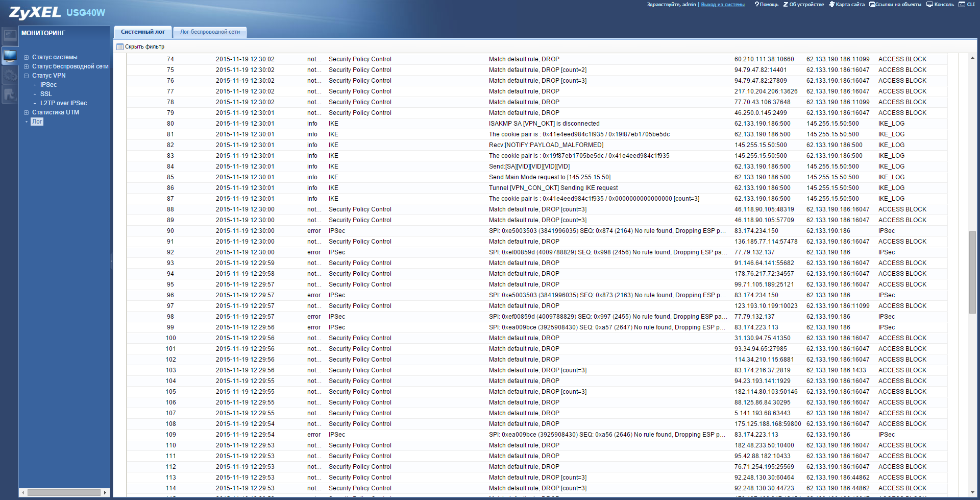Open L2TP over IPSec status
This screenshot has width=980, height=500.
pyautogui.click(x=63, y=103)
